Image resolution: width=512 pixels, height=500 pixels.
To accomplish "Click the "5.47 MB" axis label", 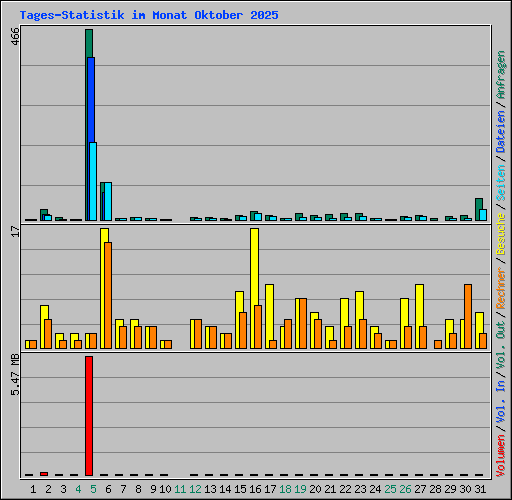I will click(x=15, y=375).
